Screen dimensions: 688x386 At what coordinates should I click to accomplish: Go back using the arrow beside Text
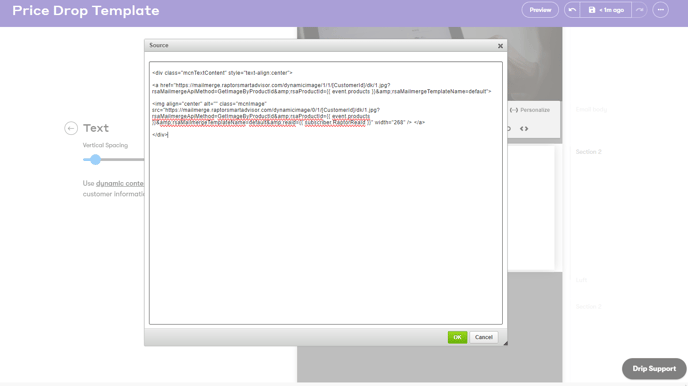tap(71, 128)
